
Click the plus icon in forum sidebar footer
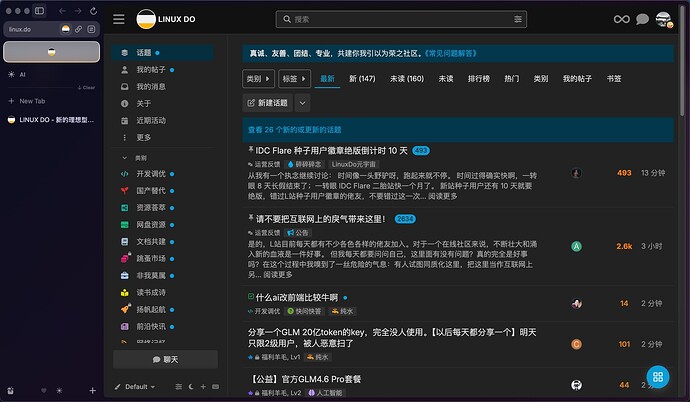tap(203, 387)
